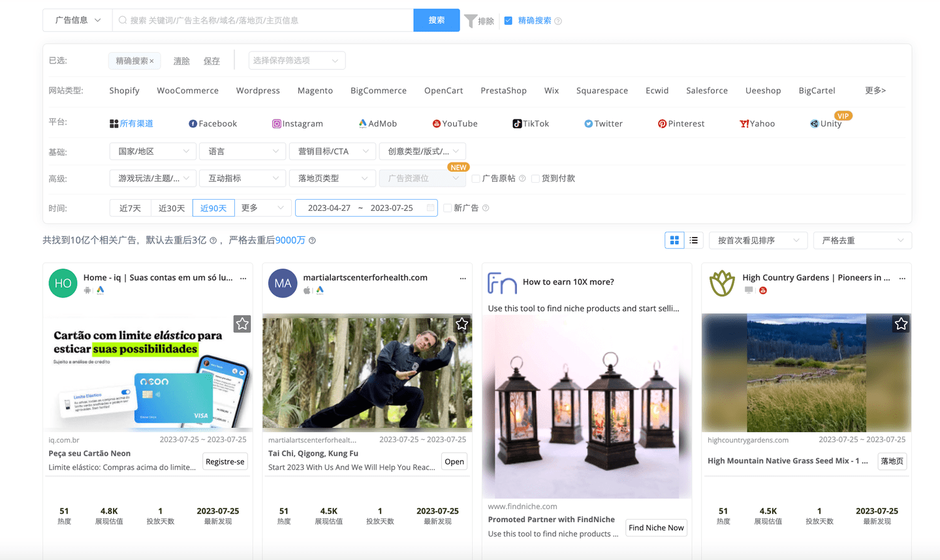Viewport: 940px width, 560px height.
Task: Click help icon after 默认去重后3亿
Action: [213, 240]
